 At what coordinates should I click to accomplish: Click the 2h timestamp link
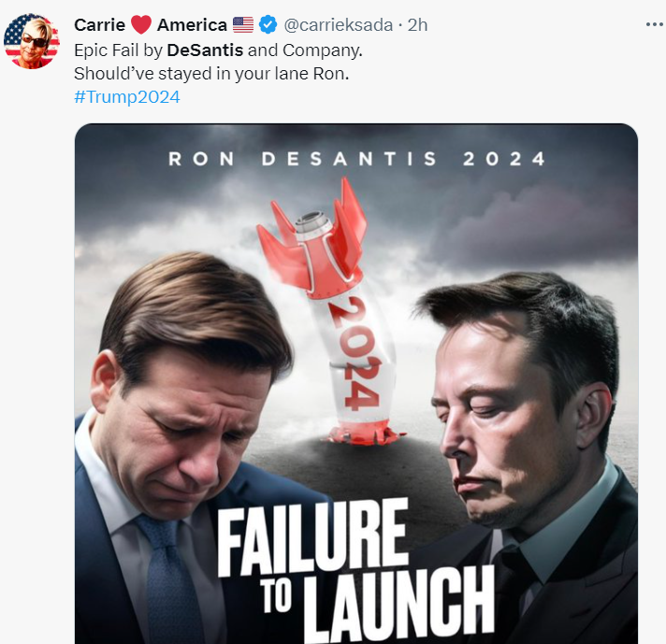[x=417, y=25]
